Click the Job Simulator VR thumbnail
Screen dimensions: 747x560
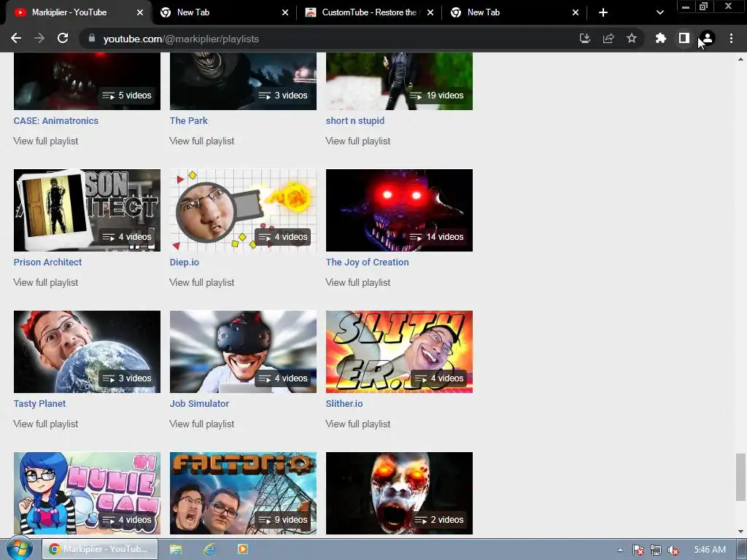[x=243, y=351]
